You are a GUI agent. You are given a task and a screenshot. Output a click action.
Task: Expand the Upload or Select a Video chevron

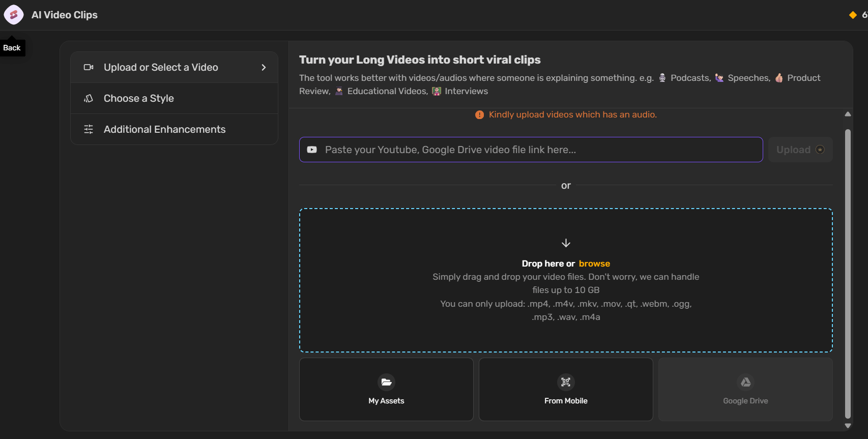point(264,67)
